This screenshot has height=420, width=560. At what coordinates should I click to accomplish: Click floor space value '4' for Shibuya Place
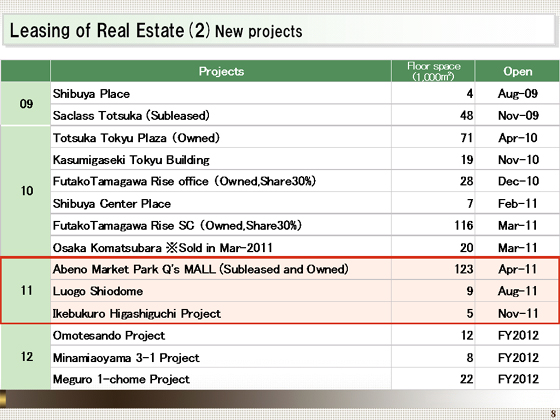(x=470, y=94)
